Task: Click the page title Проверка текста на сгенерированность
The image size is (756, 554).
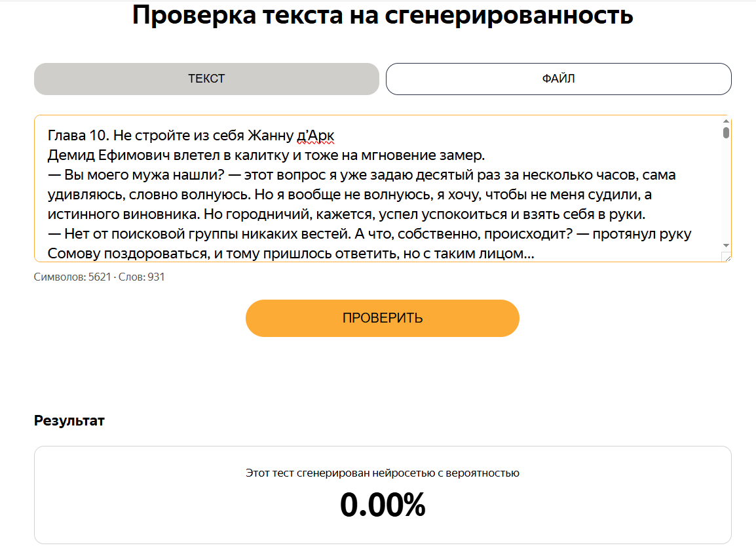Action: click(383, 15)
